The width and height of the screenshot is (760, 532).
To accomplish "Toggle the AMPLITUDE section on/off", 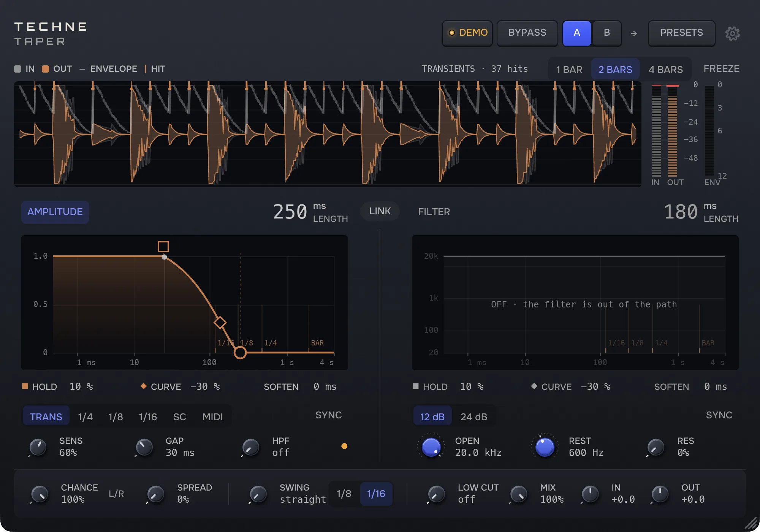I will click(55, 212).
